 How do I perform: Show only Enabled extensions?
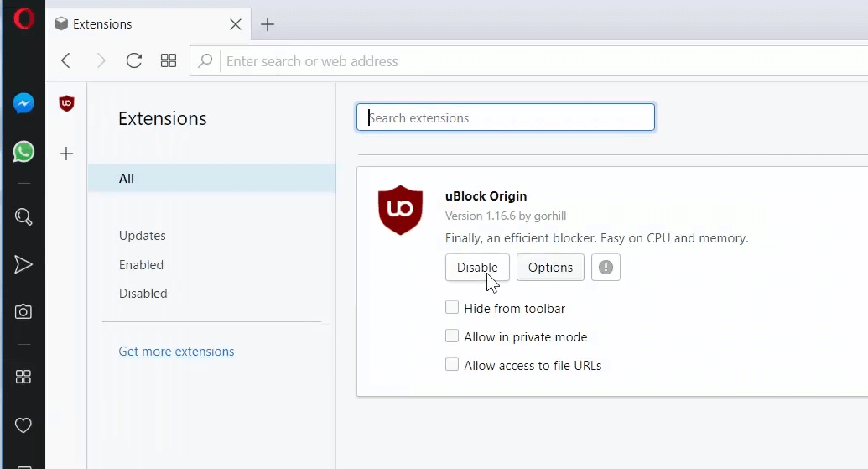point(141,264)
